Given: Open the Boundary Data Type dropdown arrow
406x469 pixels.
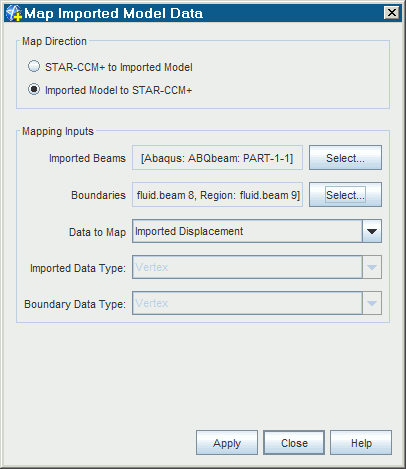Looking at the screenshot, I should pos(372,303).
